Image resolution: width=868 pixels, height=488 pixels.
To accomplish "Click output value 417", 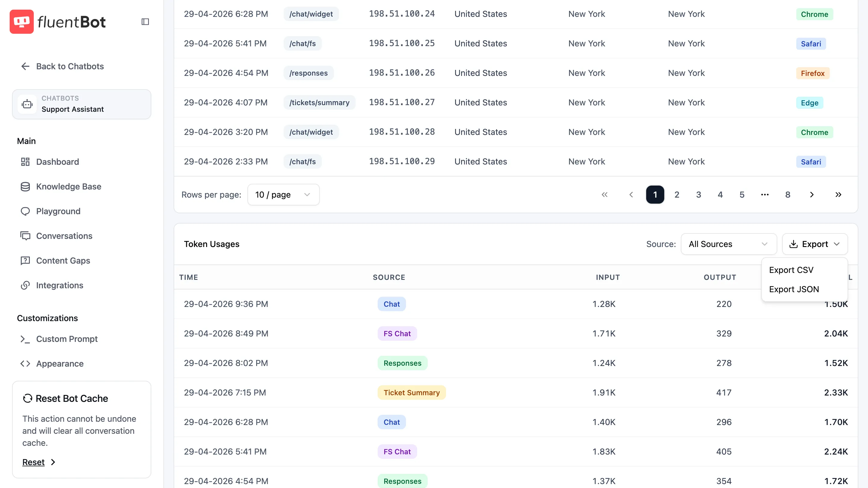I will [x=724, y=392].
